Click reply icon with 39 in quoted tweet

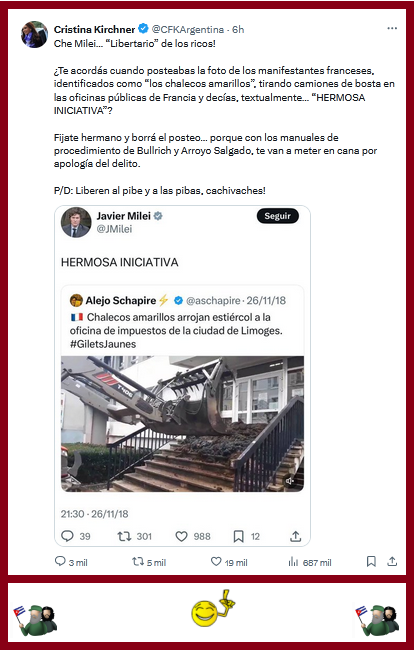click(67, 536)
